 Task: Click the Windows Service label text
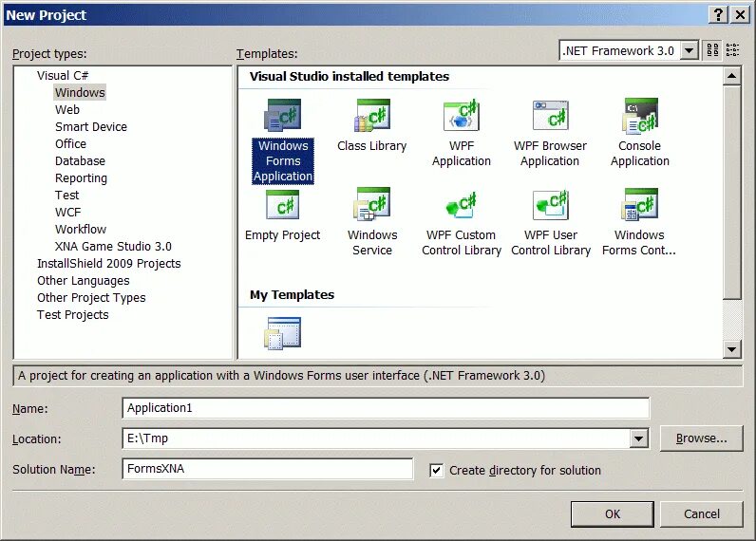click(372, 242)
